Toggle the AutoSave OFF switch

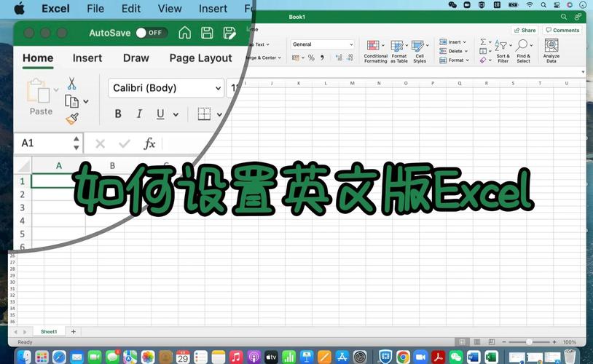click(x=152, y=33)
